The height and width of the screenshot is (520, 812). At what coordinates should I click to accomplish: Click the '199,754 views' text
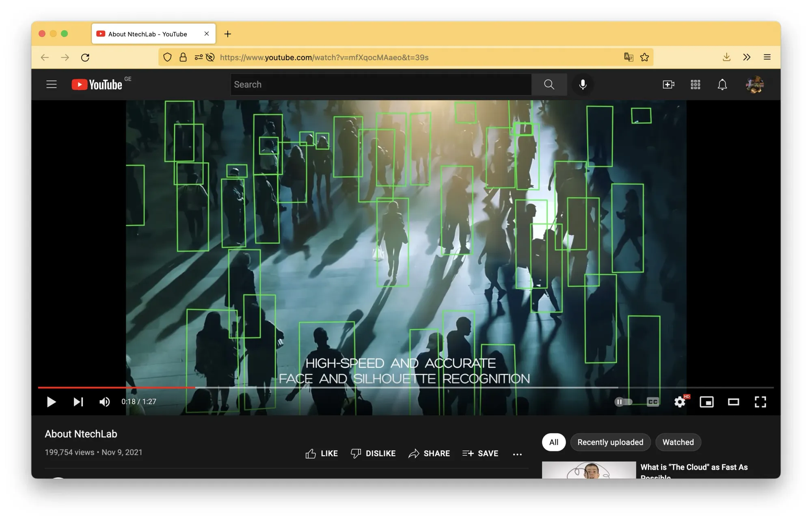pyautogui.click(x=69, y=452)
